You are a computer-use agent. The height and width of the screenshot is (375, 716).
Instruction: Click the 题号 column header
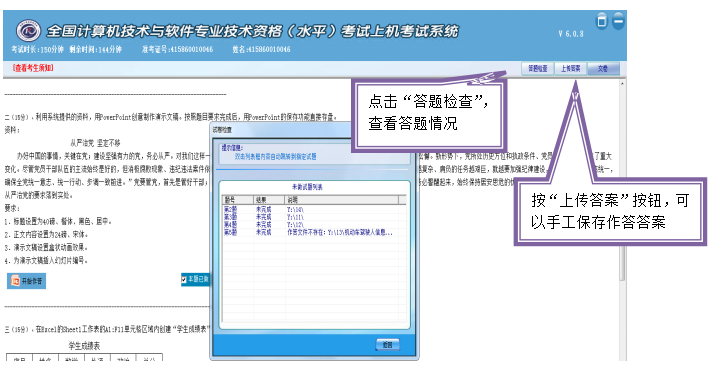click(238, 200)
